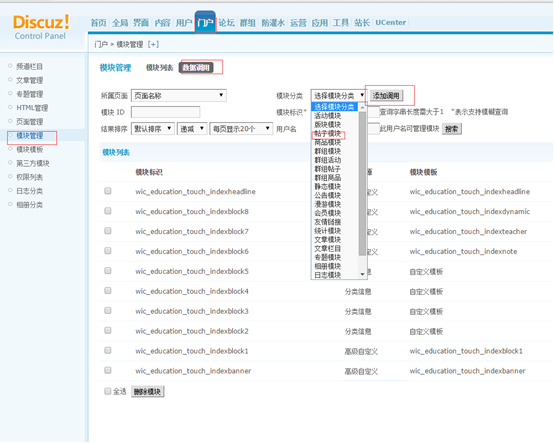Screen dimensions: 554x443
Task: Click the dropdown list's scroll-down arrow
Action: click(x=362, y=274)
